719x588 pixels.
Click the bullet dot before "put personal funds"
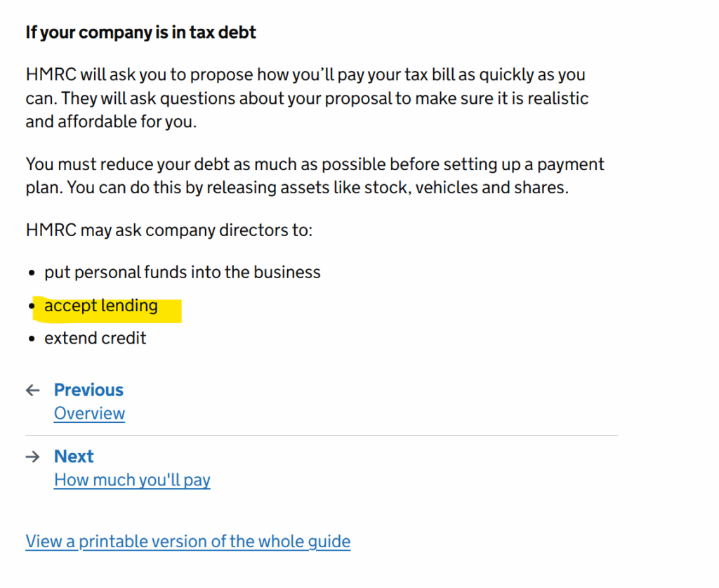click(32, 273)
